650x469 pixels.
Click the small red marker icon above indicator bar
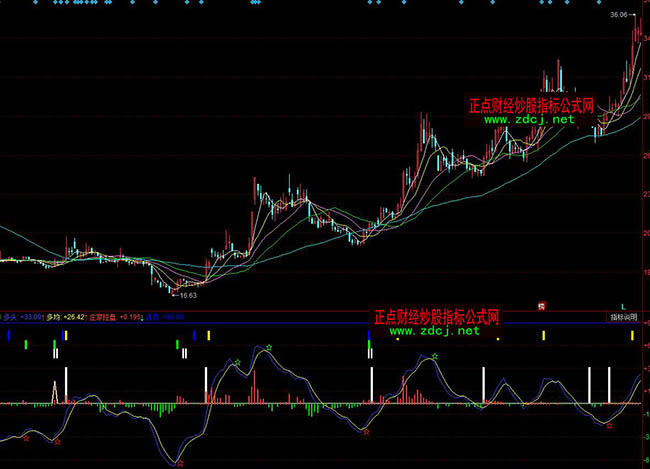(x=541, y=305)
